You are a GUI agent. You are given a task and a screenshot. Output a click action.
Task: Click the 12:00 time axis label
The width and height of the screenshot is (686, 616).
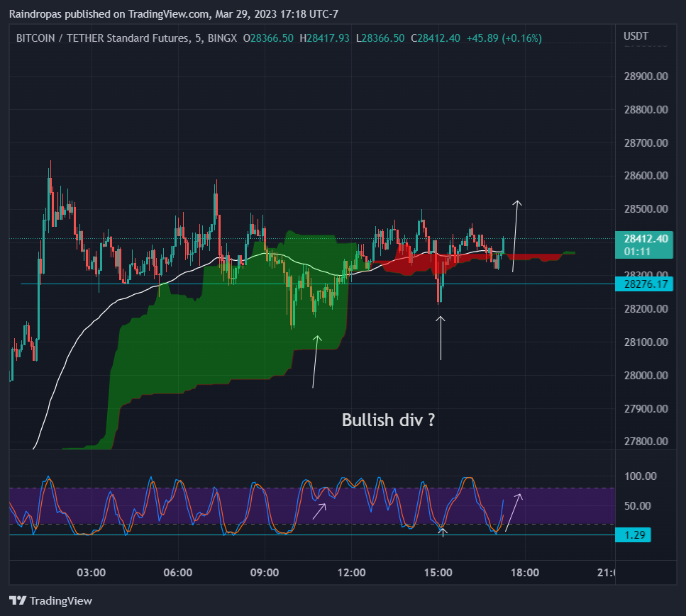pos(351,573)
